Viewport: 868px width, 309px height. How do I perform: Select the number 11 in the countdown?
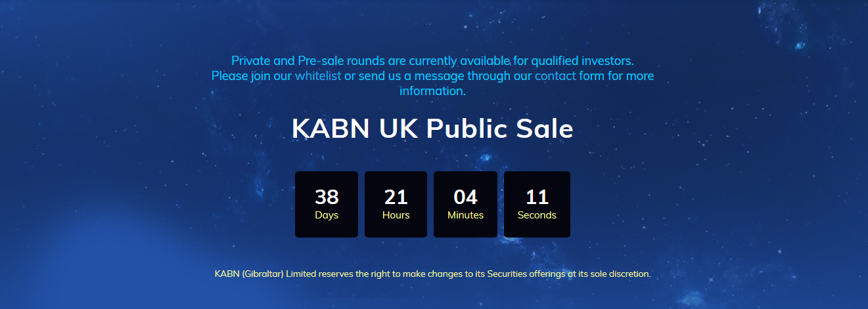(x=537, y=197)
